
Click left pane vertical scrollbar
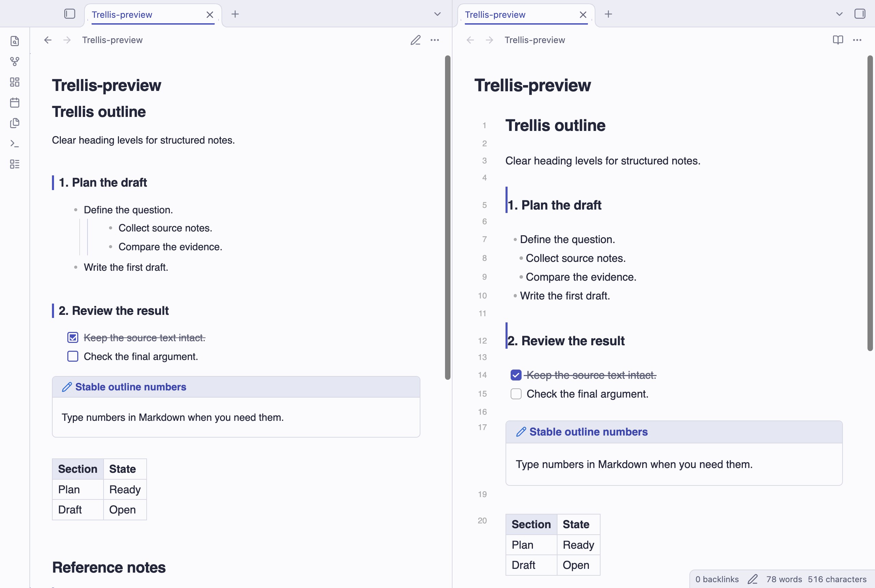448,217
